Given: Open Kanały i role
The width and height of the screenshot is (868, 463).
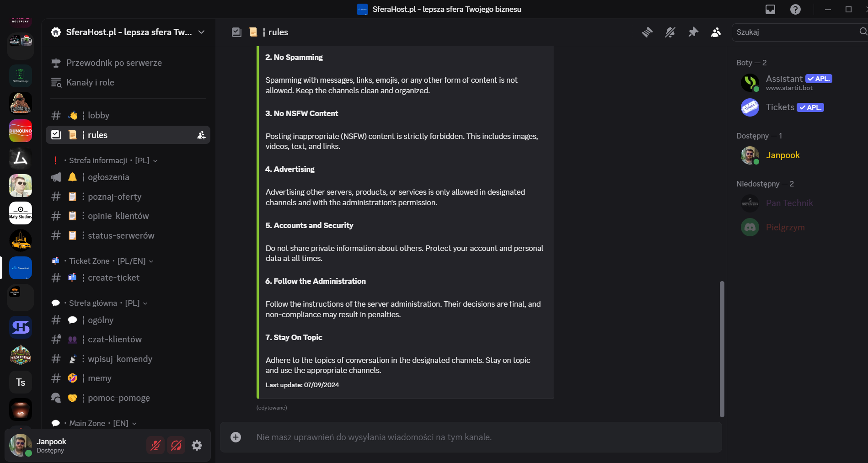Looking at the screenshot, I should coord(90,82).
